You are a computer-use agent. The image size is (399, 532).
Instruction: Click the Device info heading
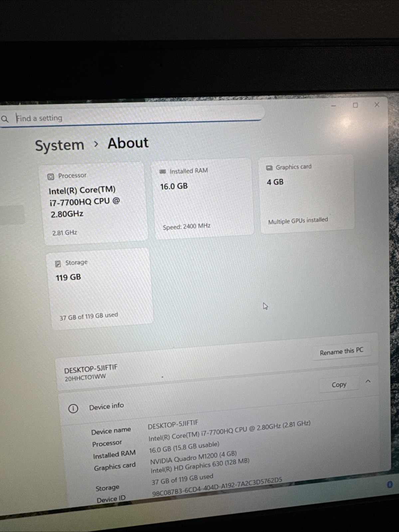[x=106, y=406]
